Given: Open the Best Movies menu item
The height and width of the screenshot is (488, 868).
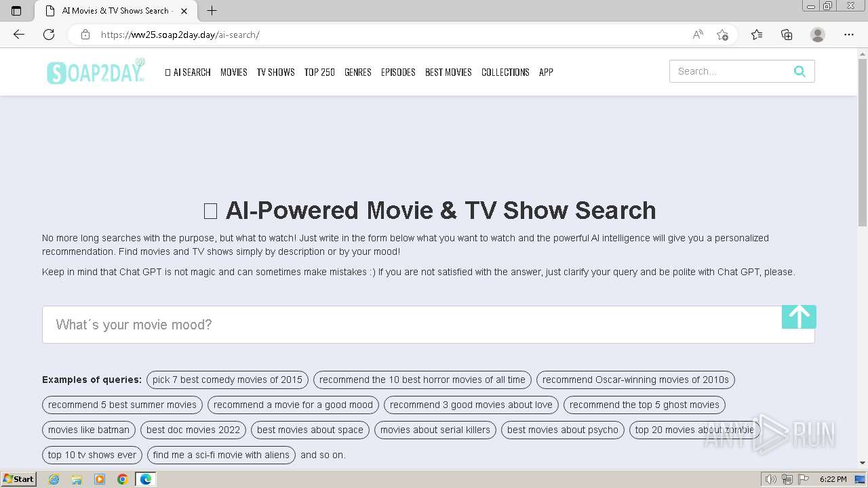Looking at the screenshot, I should pos(448,72).
